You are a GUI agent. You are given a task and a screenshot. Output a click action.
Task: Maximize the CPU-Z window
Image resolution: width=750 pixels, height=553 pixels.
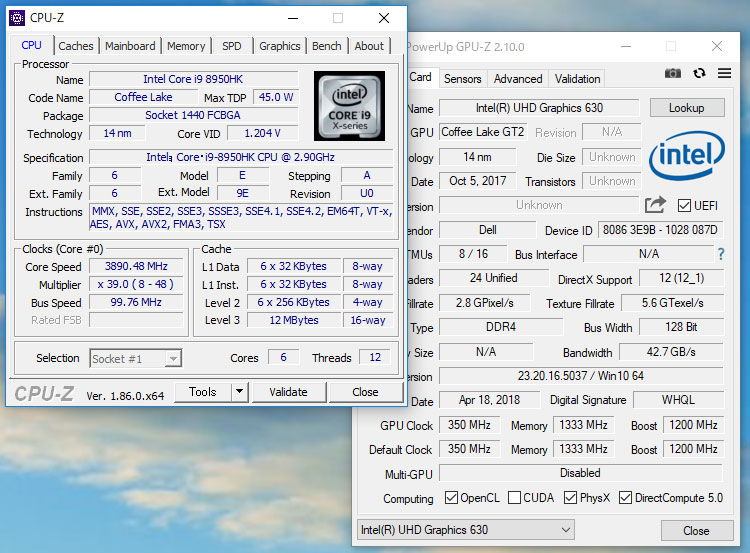(338, 18)
